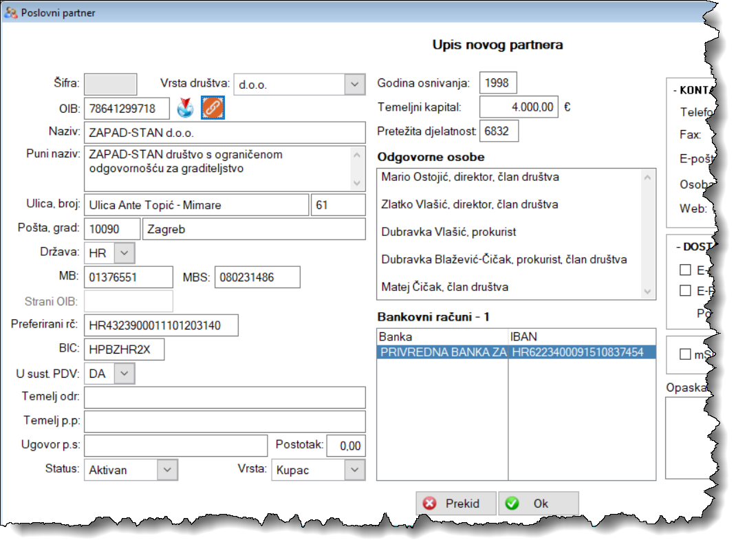Screen dimensions: 747x560
Task: Click the scroll up arrow in Odgovorne osobe list
Action: point(647,177)
